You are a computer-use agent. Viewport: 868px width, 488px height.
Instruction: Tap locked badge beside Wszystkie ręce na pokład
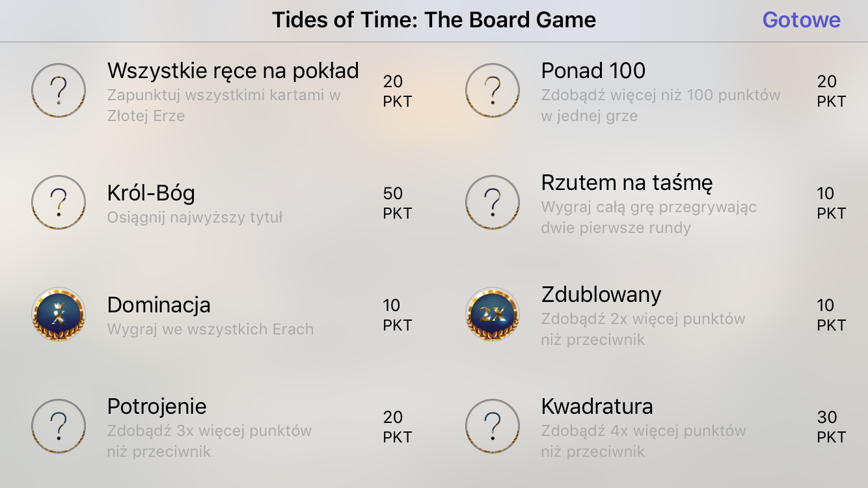coord(59,90)
